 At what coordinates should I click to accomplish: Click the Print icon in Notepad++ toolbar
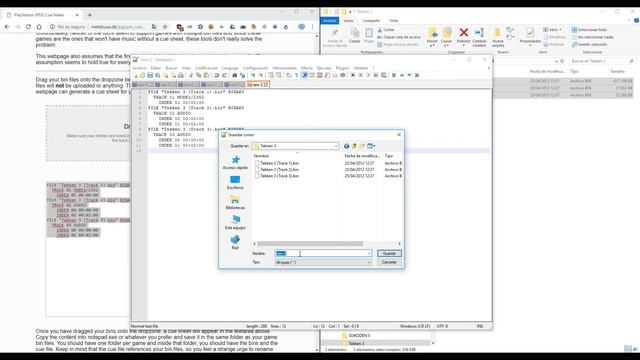[x=181, y=75]
